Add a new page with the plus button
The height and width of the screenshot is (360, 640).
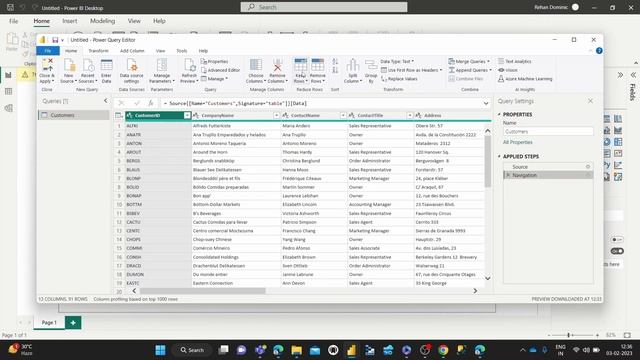tap(73, 322)
